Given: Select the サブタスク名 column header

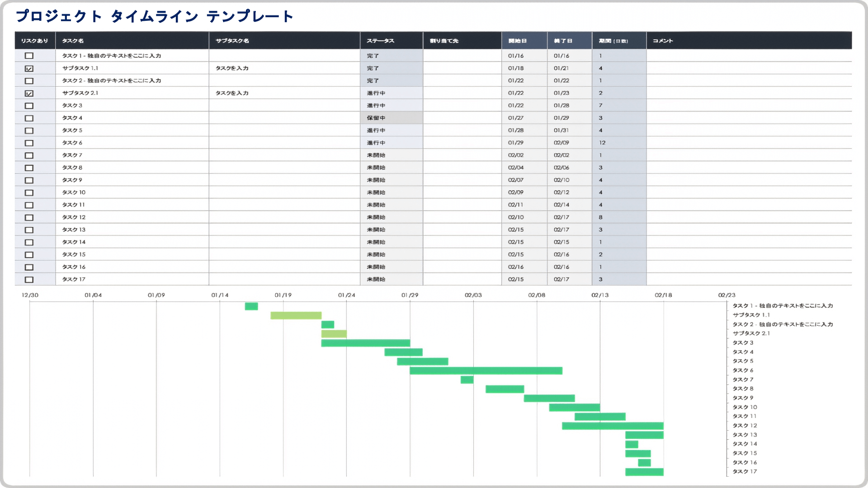Looking at the screenshot, I should [284, 41].
